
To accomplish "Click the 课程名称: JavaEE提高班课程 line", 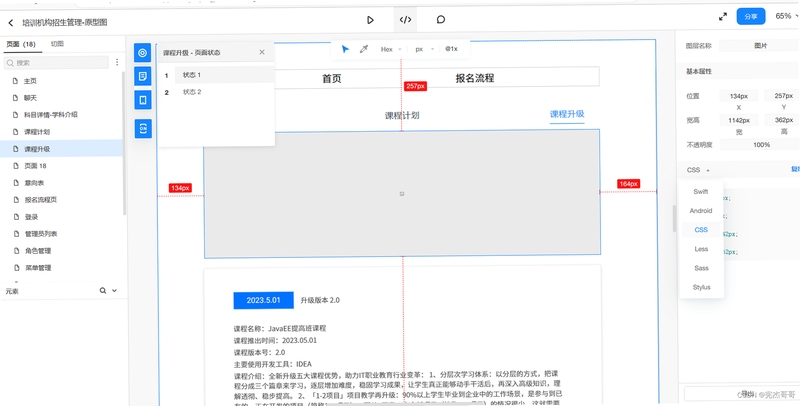I will (x=280, y=328).
